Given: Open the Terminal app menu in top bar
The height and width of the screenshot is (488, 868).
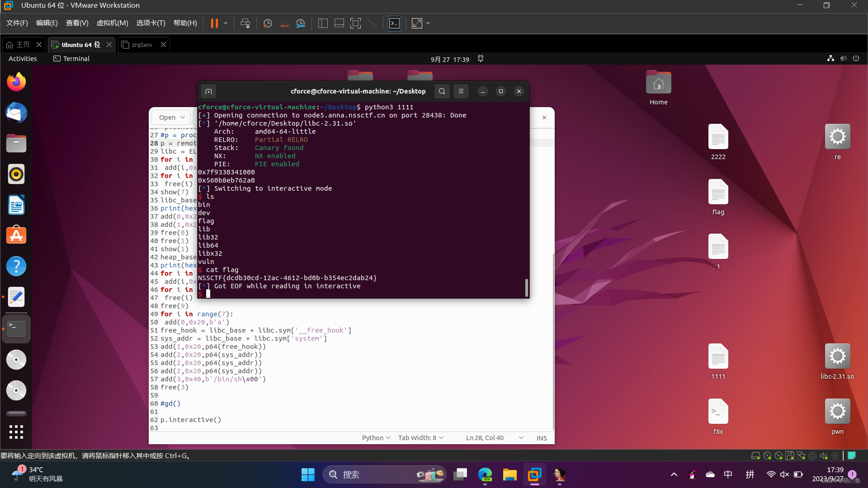Looking at the screenshot, I should tap(71, 59).
